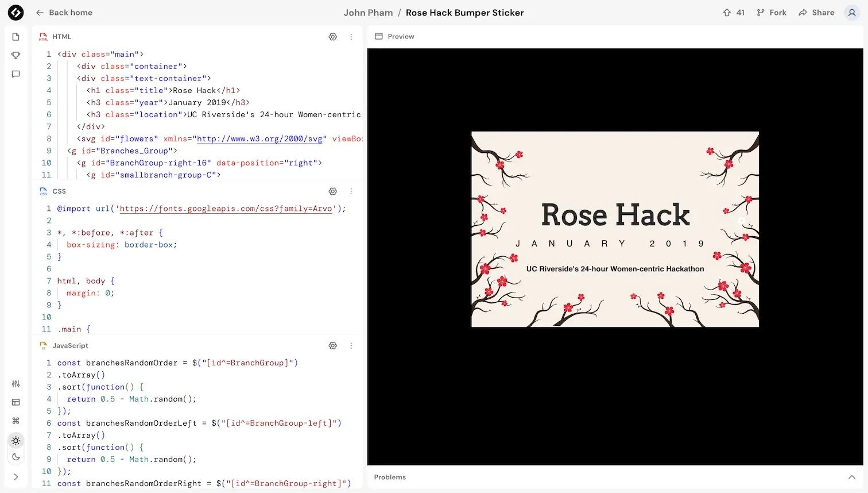Viewport: 868px width, 493px height.
Task: Open the comments icon in the sidebar
Action: click(16, 74)
